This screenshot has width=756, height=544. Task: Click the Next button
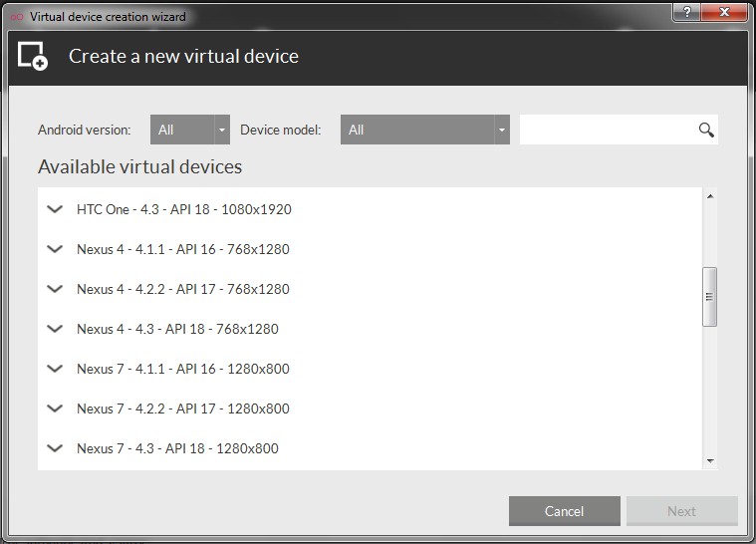coord(681,511)
